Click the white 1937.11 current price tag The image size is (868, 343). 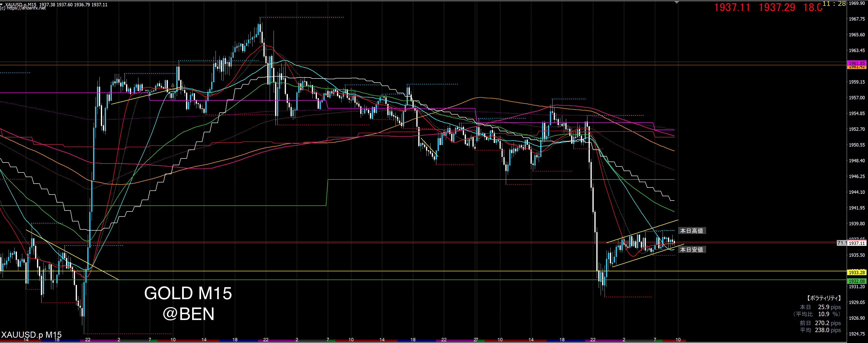pyautogui.click(x=857, y=243)
